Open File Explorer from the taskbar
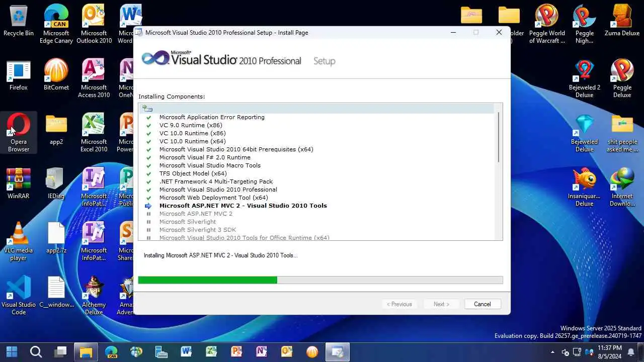Screen dimensions: 644x362 (x=86, y=351)
